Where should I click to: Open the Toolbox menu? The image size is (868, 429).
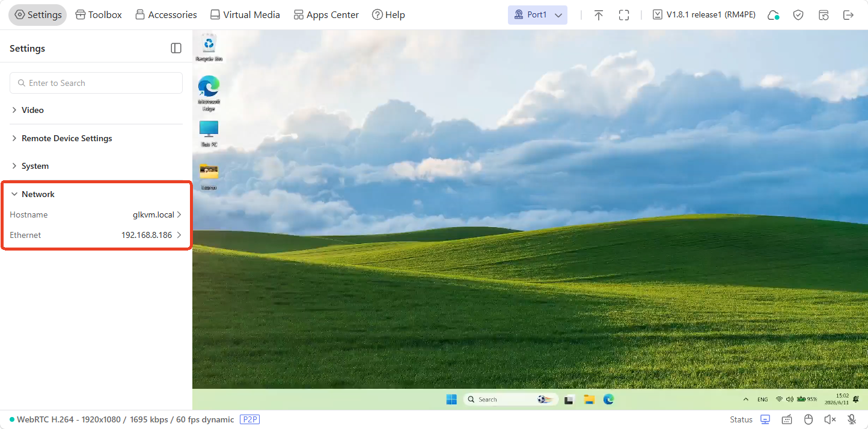[99, 14]
